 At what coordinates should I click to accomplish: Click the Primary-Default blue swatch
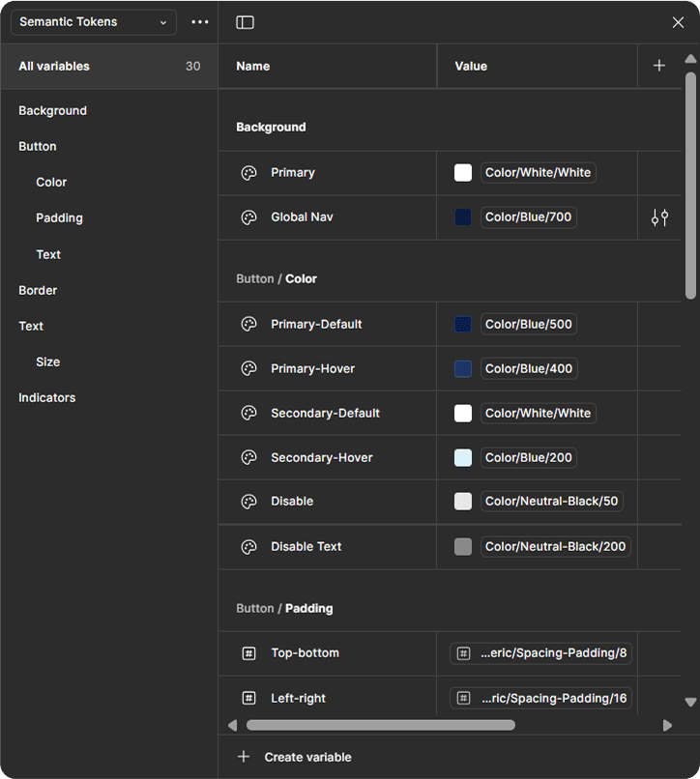[x=463, y=325]
